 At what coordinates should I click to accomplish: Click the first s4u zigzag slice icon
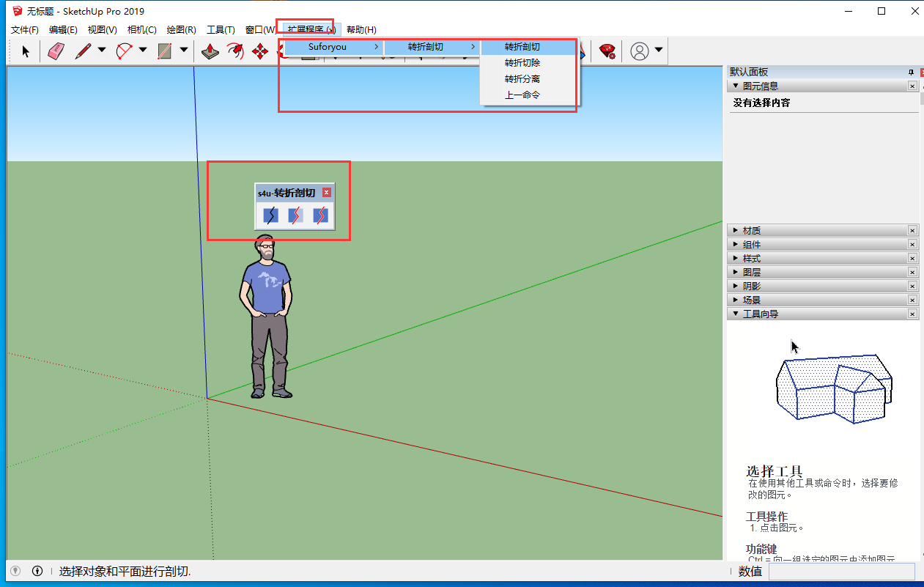(x=271, y=215)
